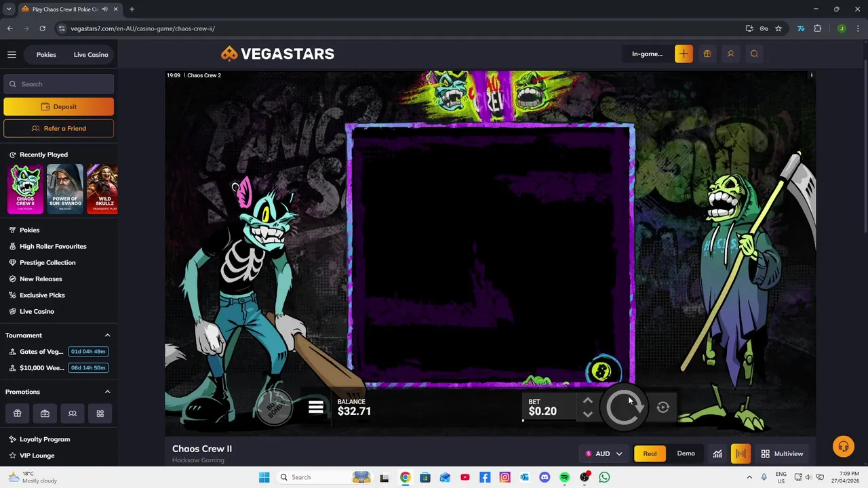Viewport: 868px width, 488px height.
Task: Open Windows Start menu
Action: pos(264,477)
